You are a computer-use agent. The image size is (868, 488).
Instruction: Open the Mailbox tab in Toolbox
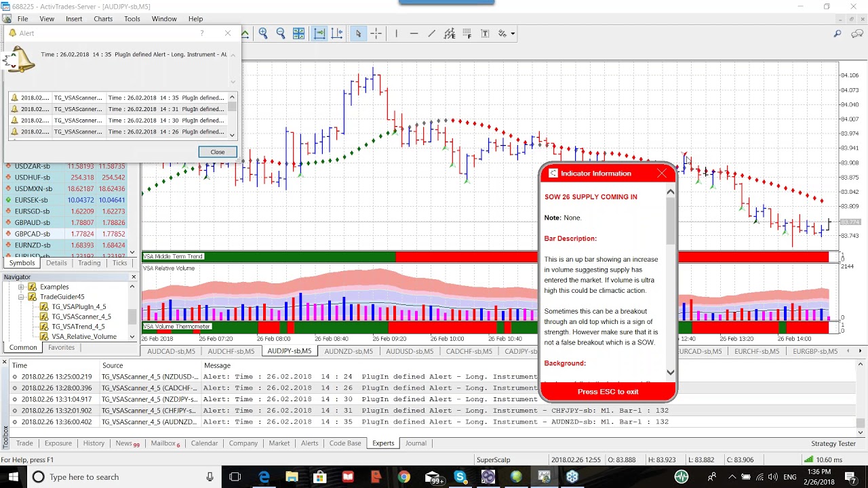coord(165,443)
